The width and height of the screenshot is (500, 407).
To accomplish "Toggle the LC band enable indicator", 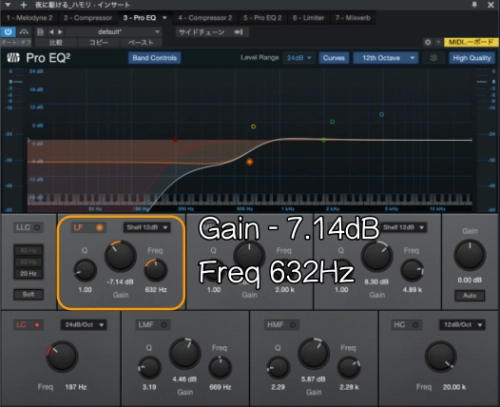I will (x=37, y=325).
